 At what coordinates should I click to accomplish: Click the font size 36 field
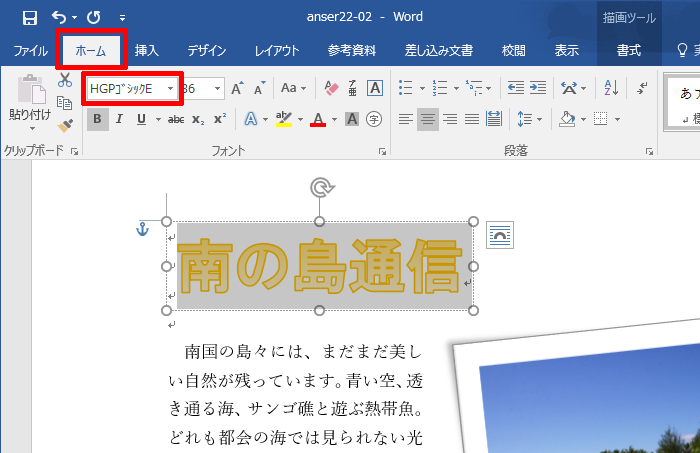tap(196, 89)
